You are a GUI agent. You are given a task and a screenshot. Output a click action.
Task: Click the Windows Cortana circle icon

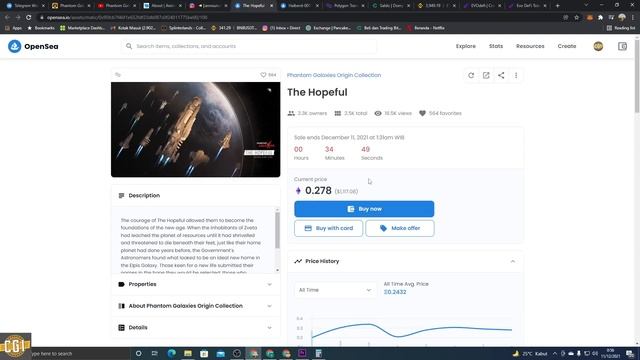coord(138,353)
